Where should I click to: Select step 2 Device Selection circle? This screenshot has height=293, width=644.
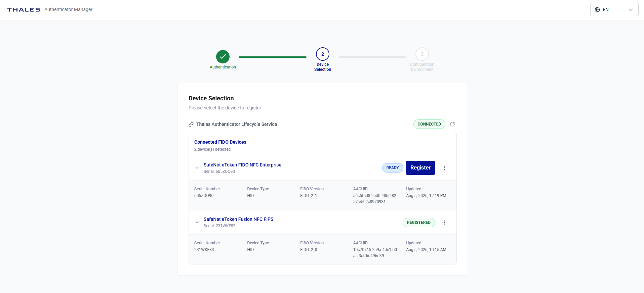[323, 54]
